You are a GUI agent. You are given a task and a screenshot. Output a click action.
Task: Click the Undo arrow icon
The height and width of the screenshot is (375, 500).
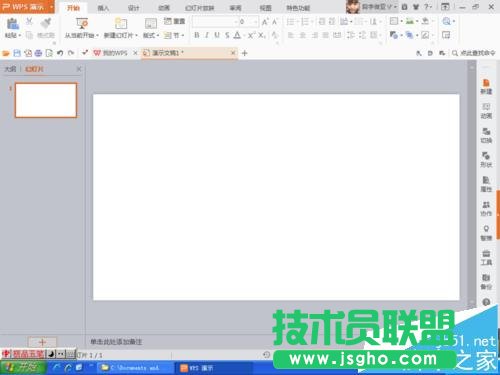pyautogui.click(x=60, y=53)
